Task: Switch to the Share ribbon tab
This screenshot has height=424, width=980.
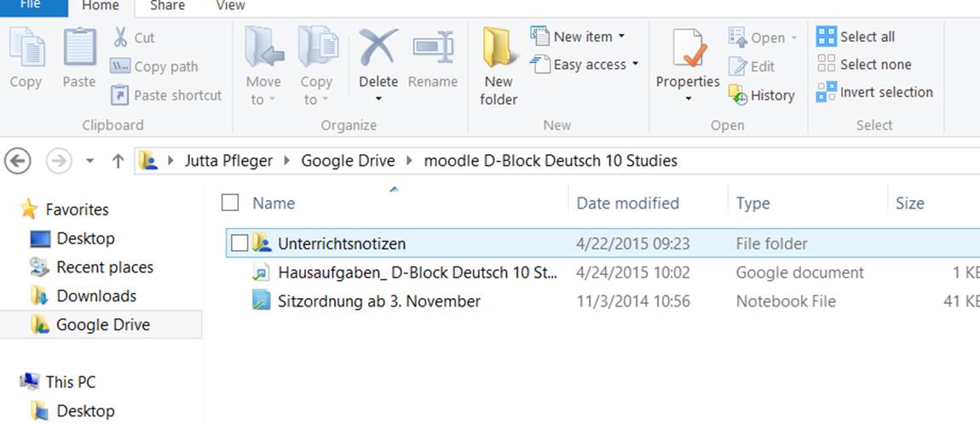Action: point(167,6)
